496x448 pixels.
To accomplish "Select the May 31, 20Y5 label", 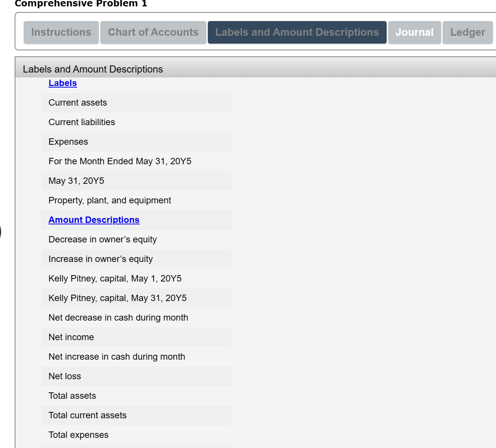I will [x=76, y=181].
